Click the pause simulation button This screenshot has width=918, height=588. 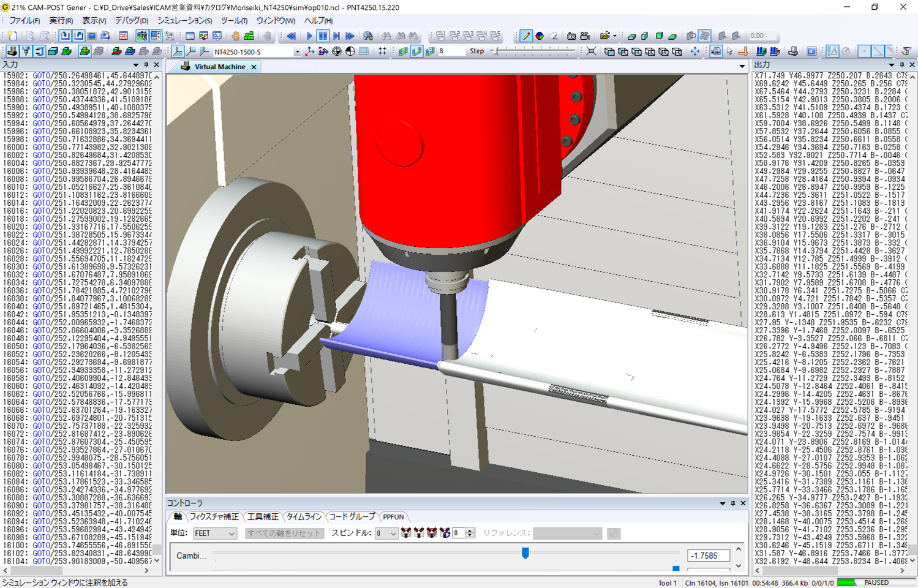(x=323, y=36)
